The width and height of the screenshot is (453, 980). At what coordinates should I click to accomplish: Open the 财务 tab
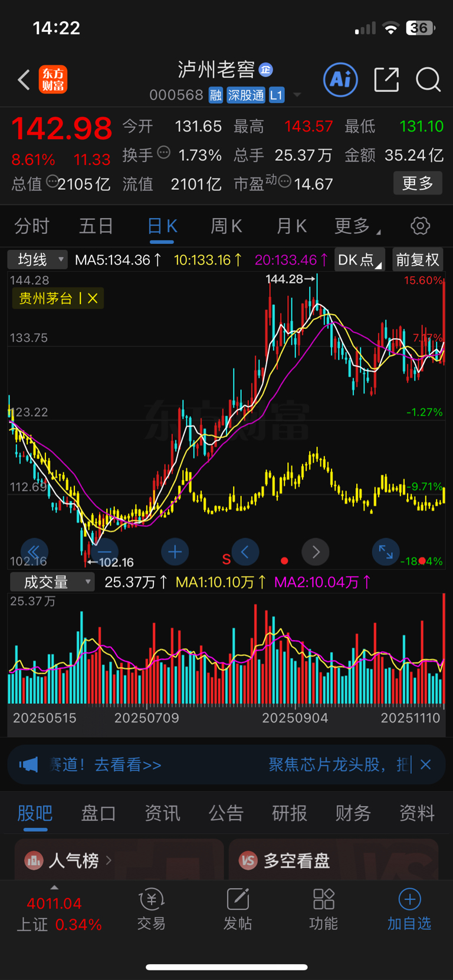coord(353,813)
